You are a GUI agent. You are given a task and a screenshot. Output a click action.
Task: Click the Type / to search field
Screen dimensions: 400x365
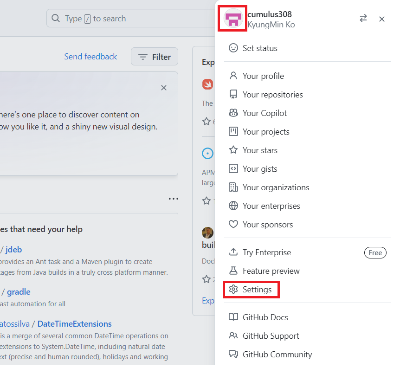(x=131, y=18)
